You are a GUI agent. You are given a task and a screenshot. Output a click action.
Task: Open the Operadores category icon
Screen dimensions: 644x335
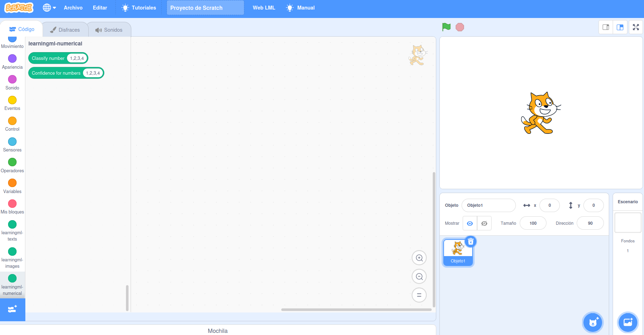tap(12, 162)
